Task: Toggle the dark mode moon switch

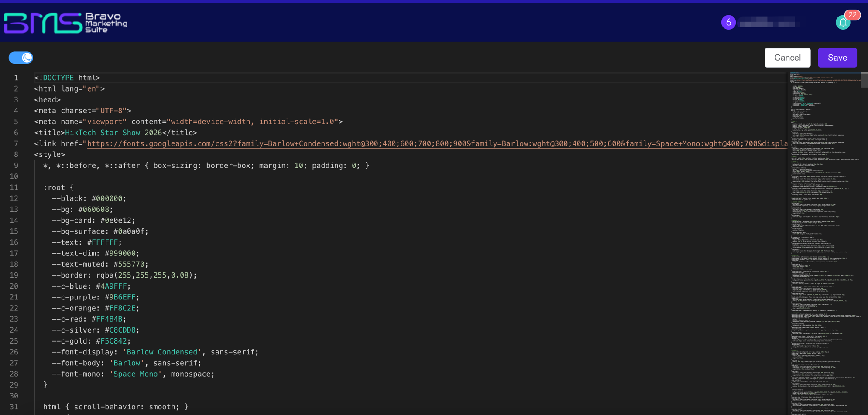Action: pyautogui.click(x=21, y=58)
